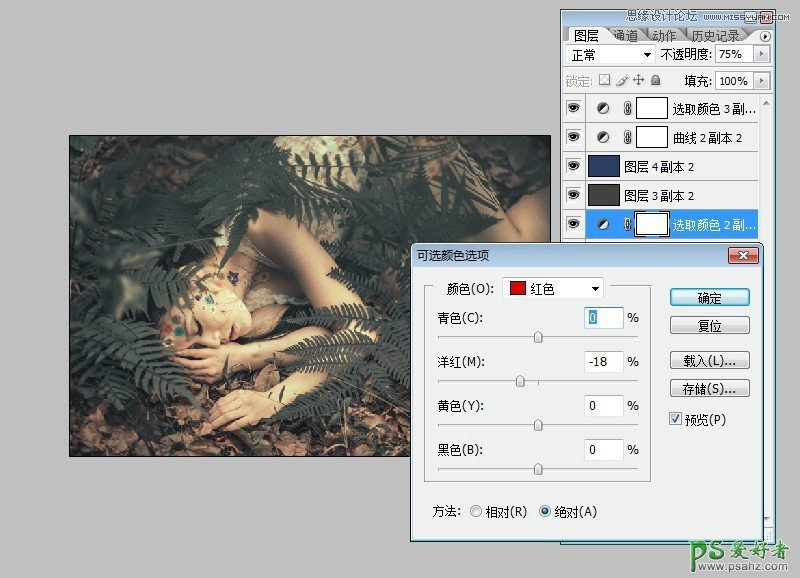Hide the 图层 4 副本 2 layer
Screen dimensions: 800x578
coord(573,166)
